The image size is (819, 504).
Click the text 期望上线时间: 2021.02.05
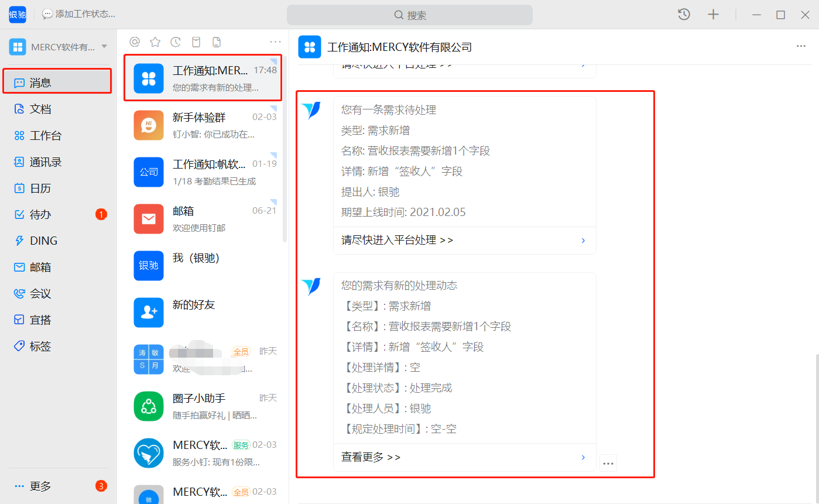point(403,212)
